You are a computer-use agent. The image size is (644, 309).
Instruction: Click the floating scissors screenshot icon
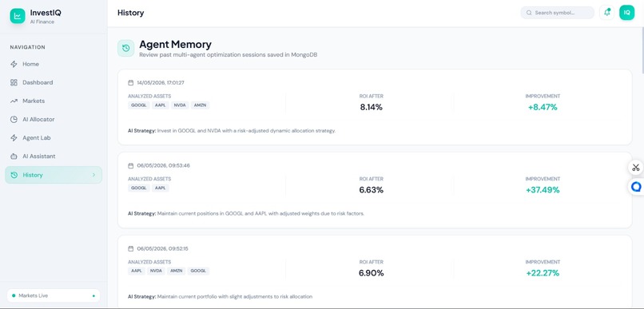tap(636, 168)
